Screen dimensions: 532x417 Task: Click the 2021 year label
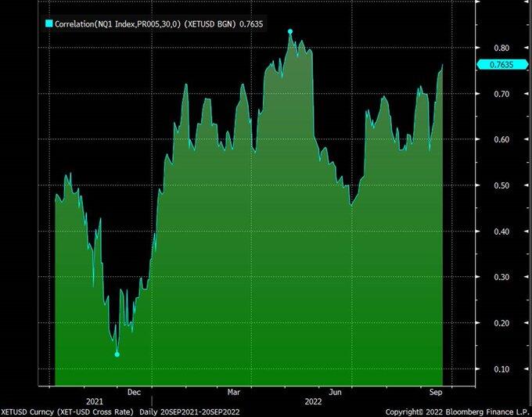[x=95, y=401]
